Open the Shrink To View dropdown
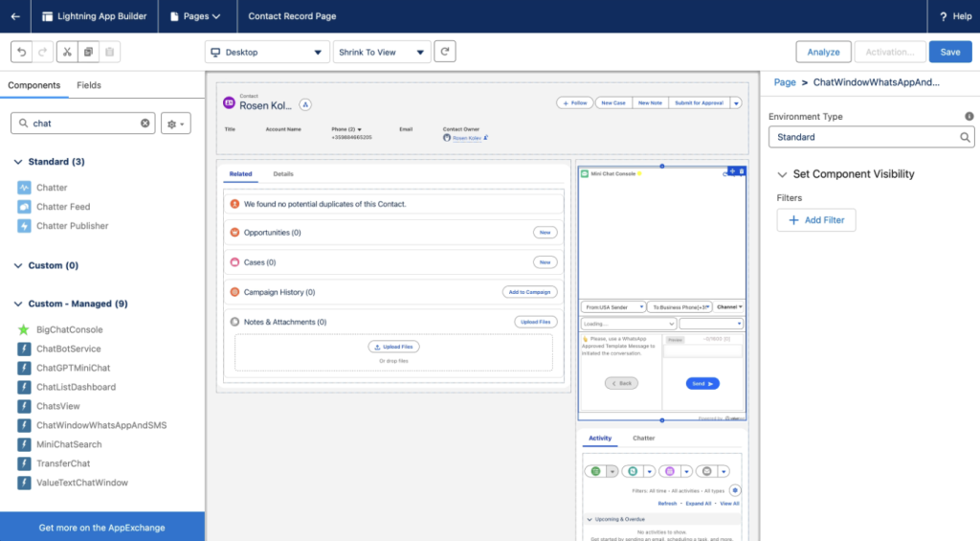 [381, 53]
